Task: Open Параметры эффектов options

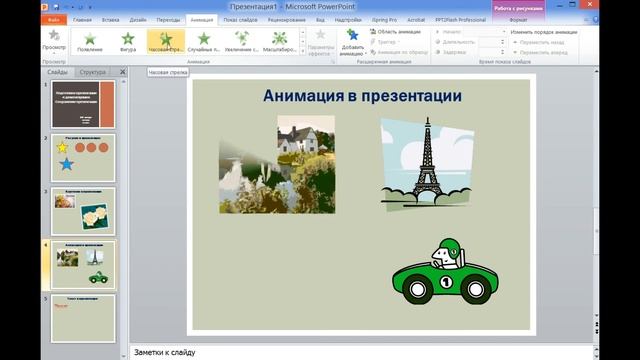Action: 321,43
